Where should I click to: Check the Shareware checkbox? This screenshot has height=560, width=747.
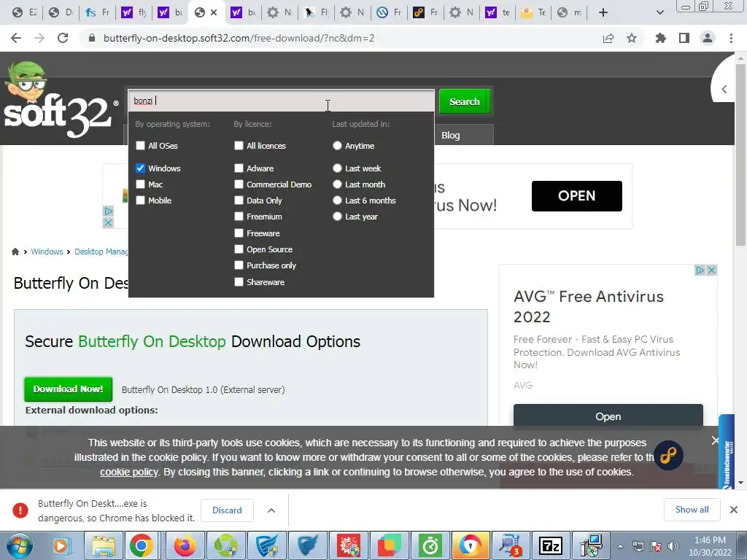(239, 282)
